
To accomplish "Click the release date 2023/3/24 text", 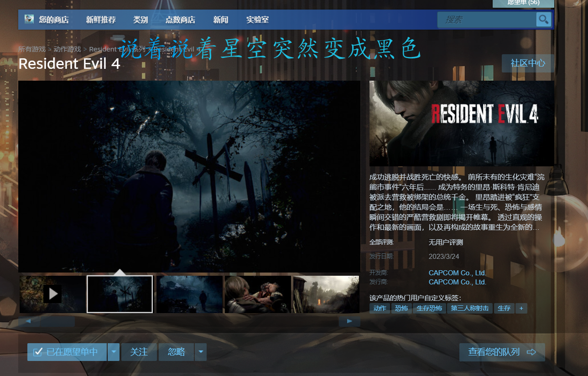I will 444,257.
